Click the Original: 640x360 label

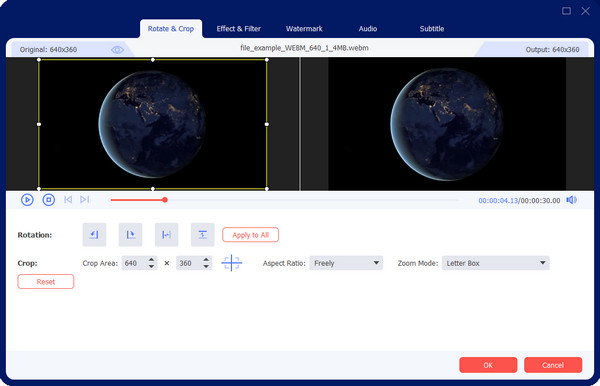[x=48, y=50]
